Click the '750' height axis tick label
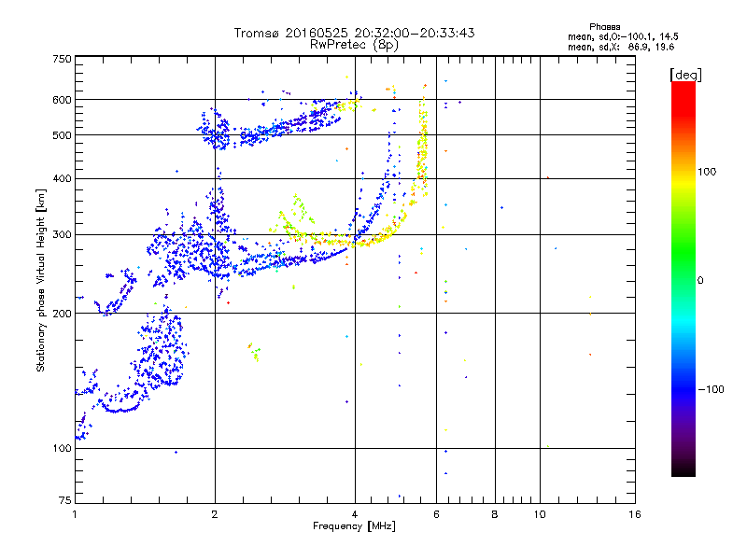747x560 pixels. tap(62, 59)
